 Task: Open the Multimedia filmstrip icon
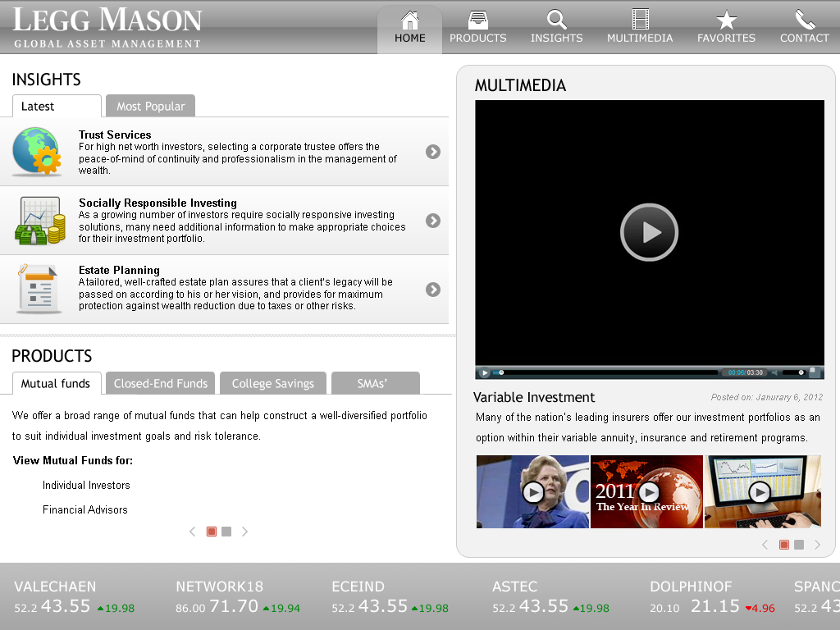click(x=640, y=21)
